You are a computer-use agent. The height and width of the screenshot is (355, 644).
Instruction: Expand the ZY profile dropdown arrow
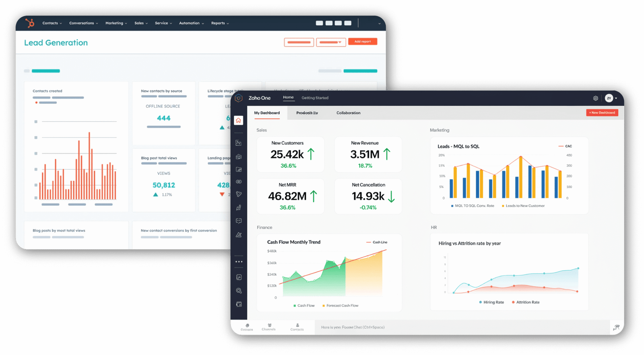coord(616,98)
